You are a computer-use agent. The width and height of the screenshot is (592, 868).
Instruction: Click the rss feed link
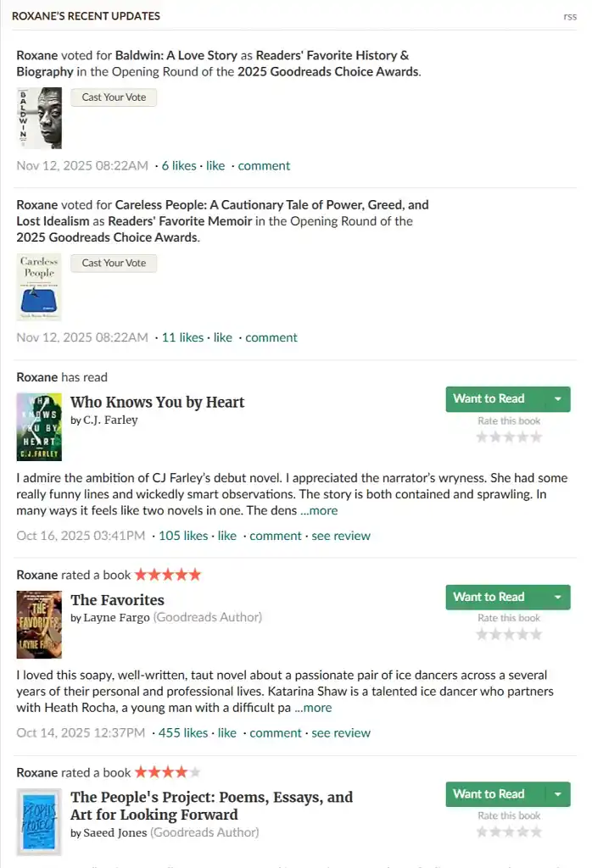(x=570, y=15)
